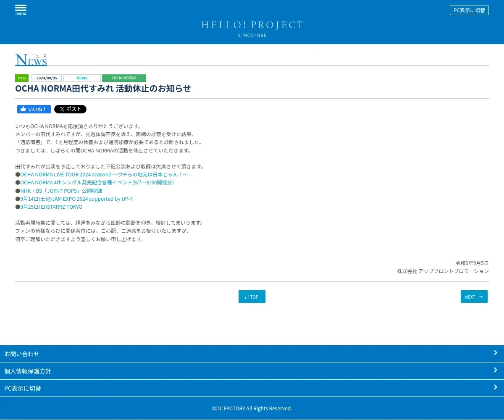Open the hamburger menu icon
Image resolution: width=504 pixels, height=420 pixels.
[21, 10]
